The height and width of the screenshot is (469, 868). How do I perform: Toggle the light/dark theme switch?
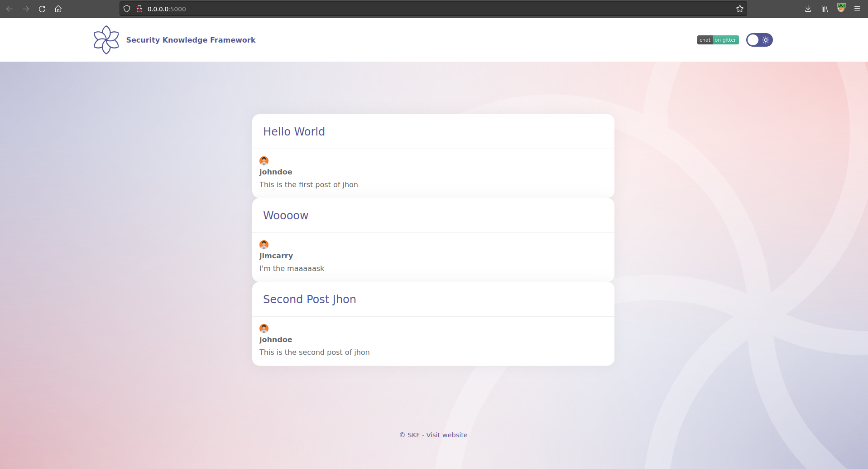(759, 40)
